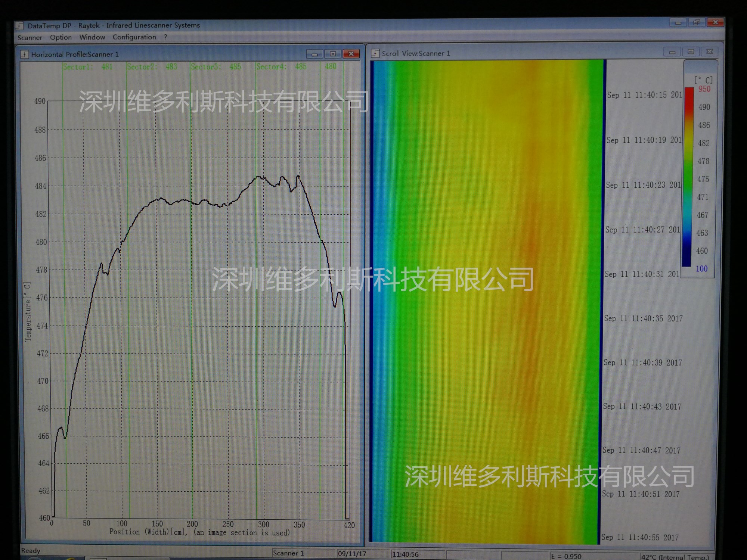The width and height of the screenshot is (747, 560).
Task: Click the Horizontal Profile window icon
Action: coord(25,55)
